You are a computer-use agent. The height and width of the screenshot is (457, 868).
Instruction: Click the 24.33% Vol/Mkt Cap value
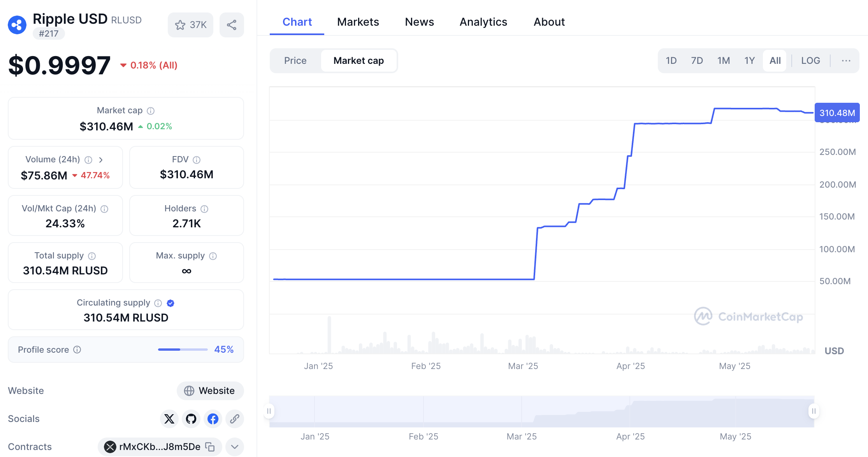coord(65,223)
